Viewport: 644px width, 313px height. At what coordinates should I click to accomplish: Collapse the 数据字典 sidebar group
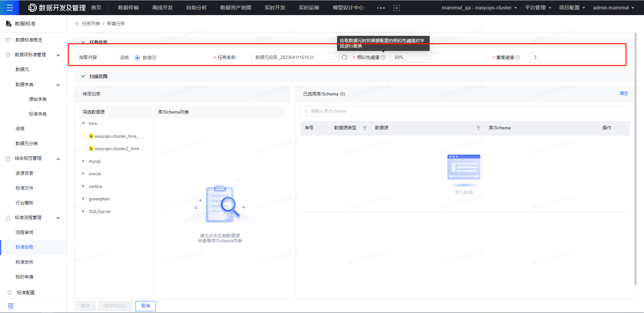pos(58,85)
